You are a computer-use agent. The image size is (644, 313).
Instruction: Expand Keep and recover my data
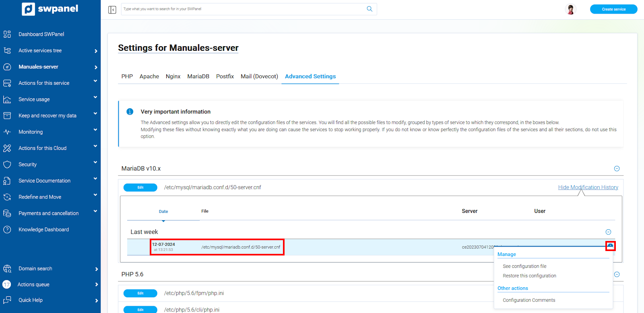(95, 114)
